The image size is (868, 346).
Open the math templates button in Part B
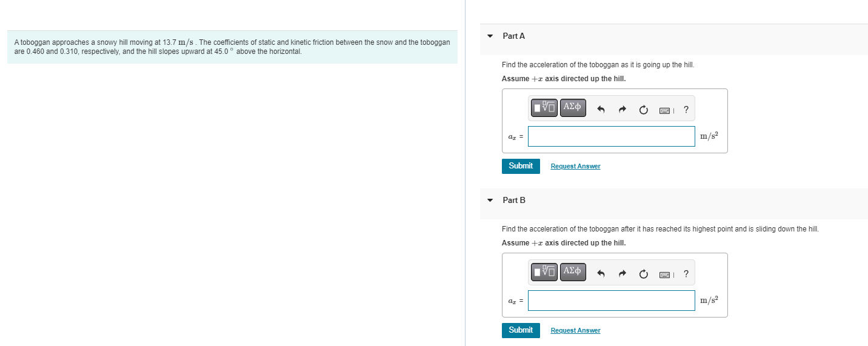point(545,272)
